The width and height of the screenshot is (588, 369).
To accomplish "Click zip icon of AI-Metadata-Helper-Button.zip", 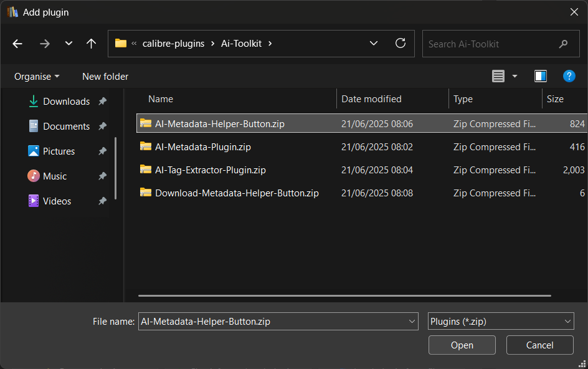I will (146, 123).
